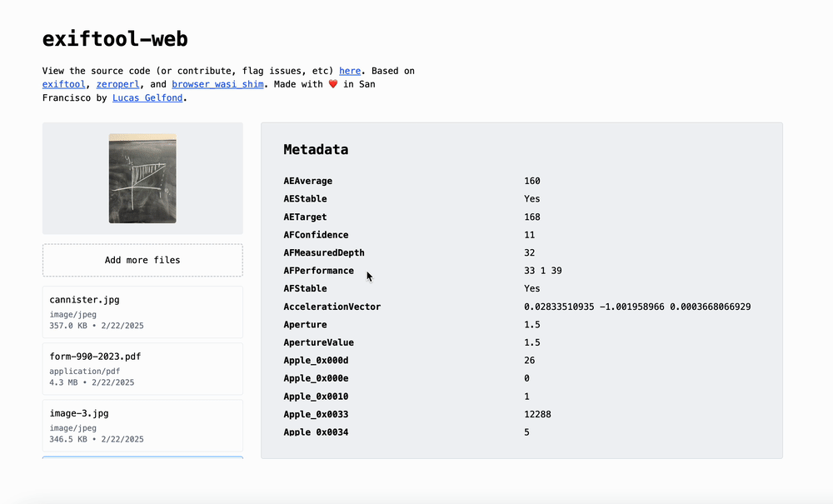Click the AFPerformance value 33 1 39
Screen dimensions: 833x504
pyautogui.click(x=543, y=271)
